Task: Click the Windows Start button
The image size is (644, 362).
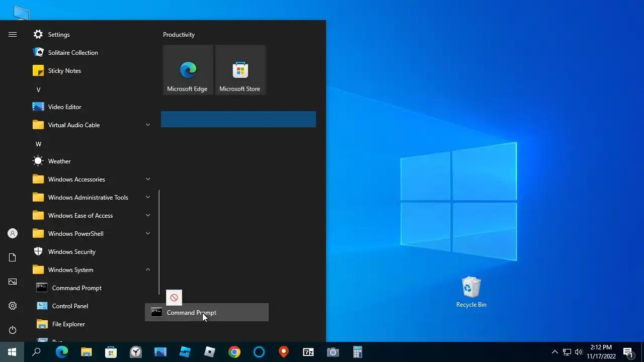Action: [12, 352]
